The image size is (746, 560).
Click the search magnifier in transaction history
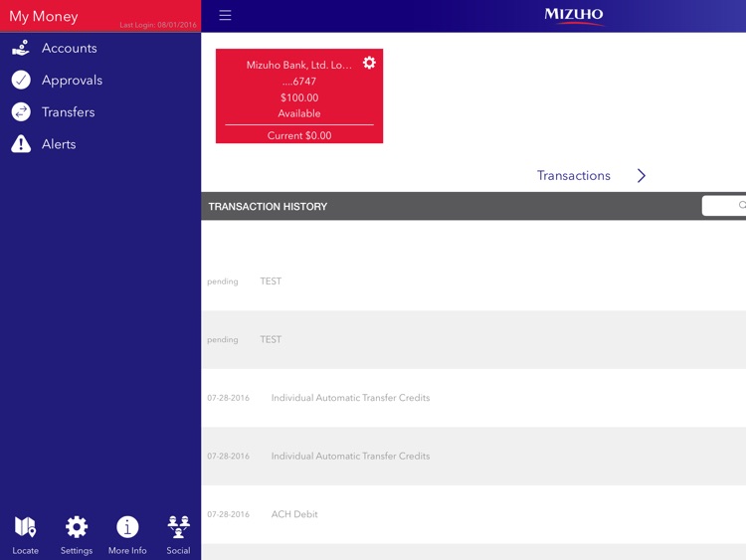[742, 205]
